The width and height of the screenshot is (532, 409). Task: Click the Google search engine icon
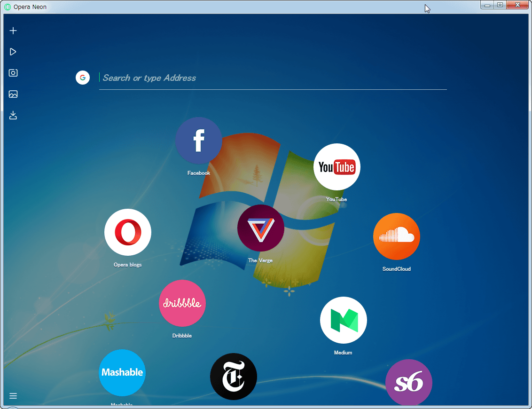pos(82,78)
